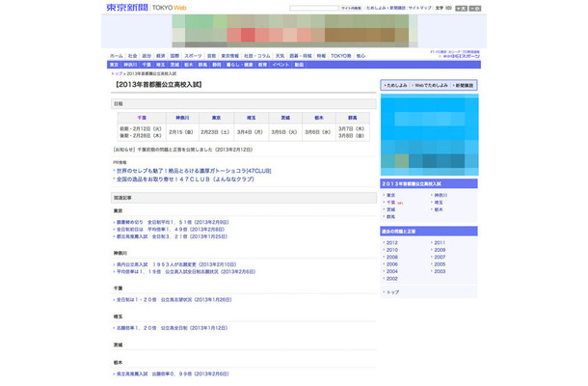Open the 中日スポーツ link at right of nav

pyautogui.click(x=461, y=56)
